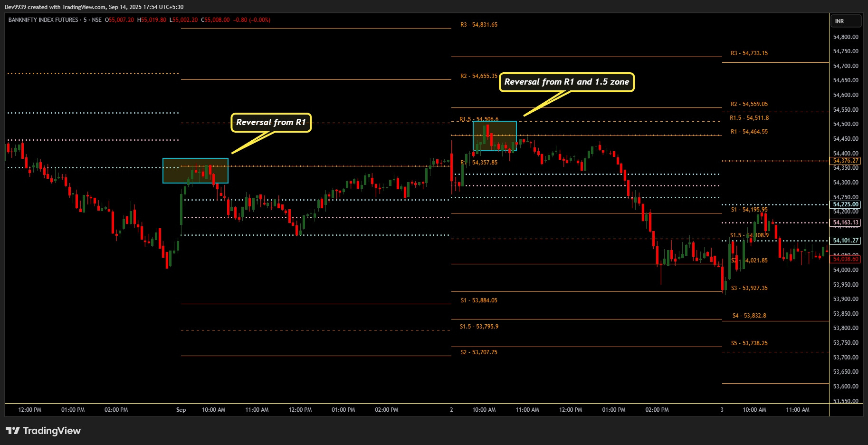868x445 pixels.
Task: Click pivot label S4 - 53,832.8
Action: point(749,316)
